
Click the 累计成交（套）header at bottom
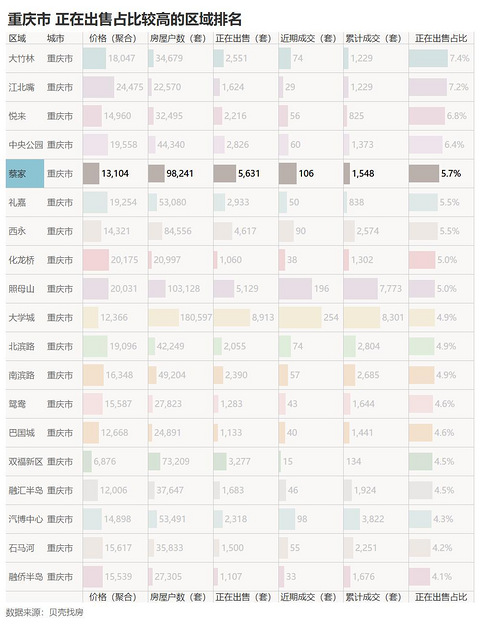point(373,597)
